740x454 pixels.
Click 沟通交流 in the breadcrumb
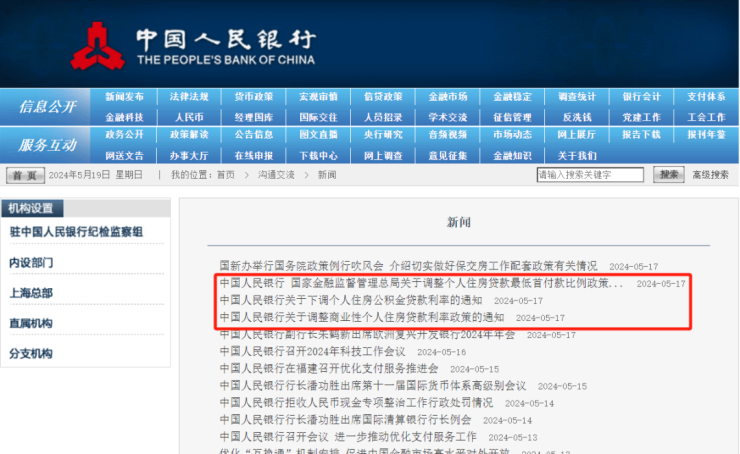276,175
